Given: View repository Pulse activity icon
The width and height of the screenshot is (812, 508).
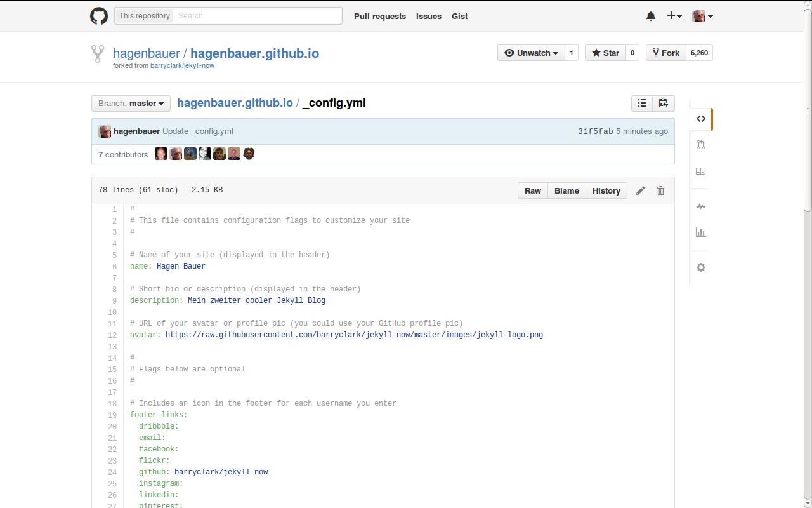Looking at the screenshot, I should pyautogui.click(x=700, y=206).
